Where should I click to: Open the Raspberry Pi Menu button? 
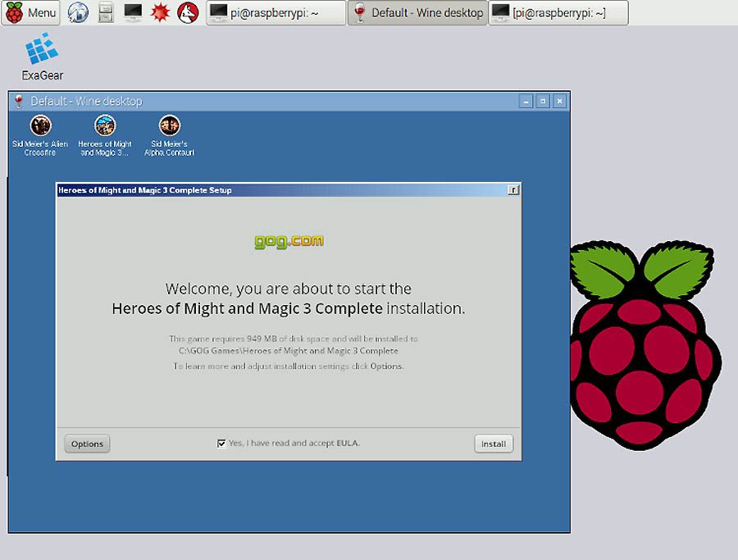click(31, 12)
